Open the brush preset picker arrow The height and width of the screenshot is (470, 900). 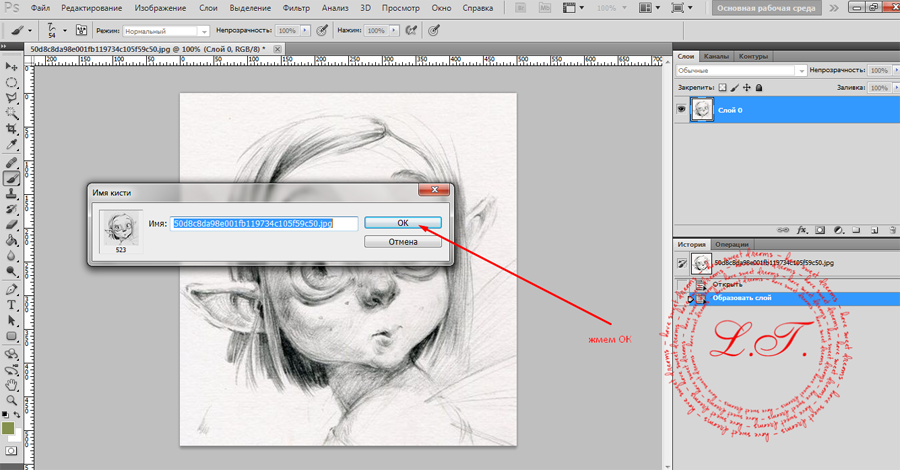(64, 30)
